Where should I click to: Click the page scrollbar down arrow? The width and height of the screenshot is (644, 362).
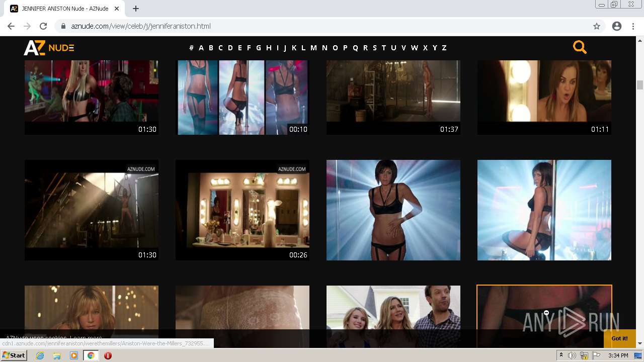coord(640,344)
